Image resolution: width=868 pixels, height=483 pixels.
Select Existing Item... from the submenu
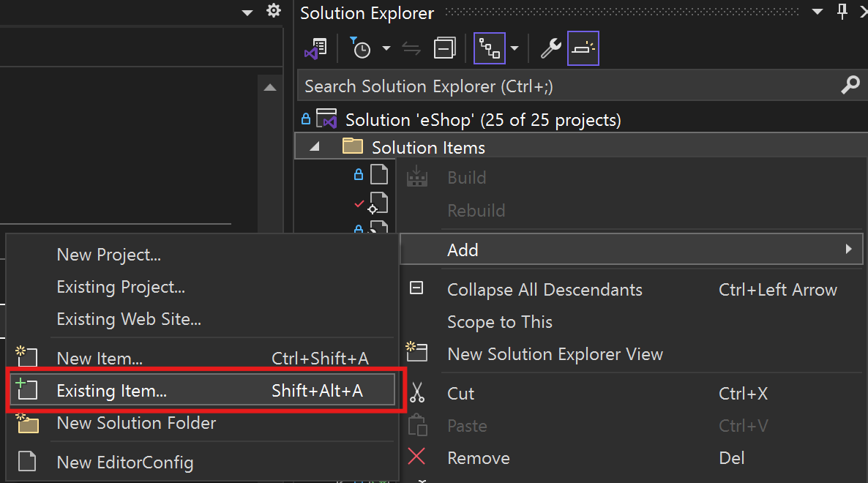coord(202,390)
